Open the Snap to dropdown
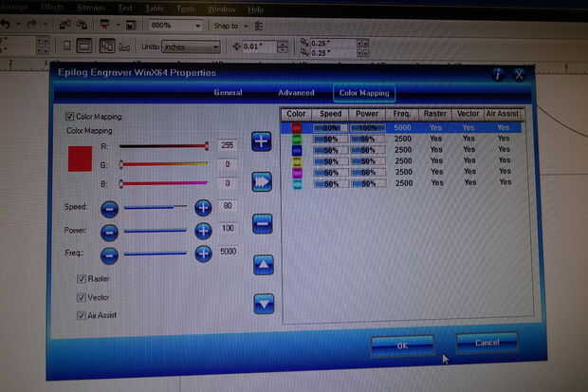This screenshot has width=588, height=392. (246, 26)
